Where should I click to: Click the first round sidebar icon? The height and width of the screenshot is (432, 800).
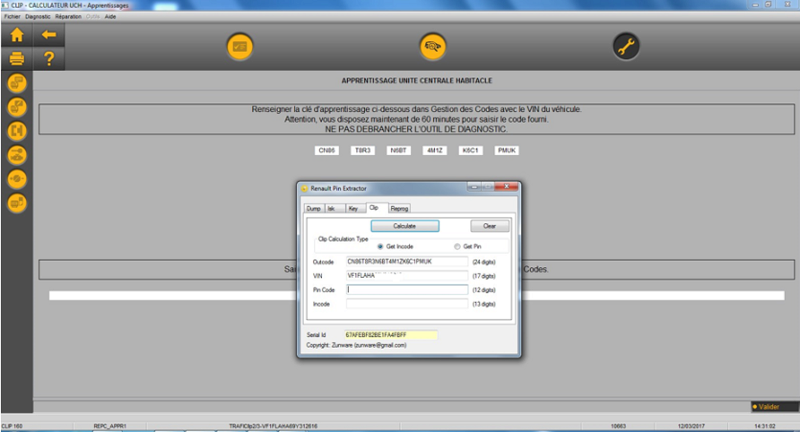[x=17, y=83]
